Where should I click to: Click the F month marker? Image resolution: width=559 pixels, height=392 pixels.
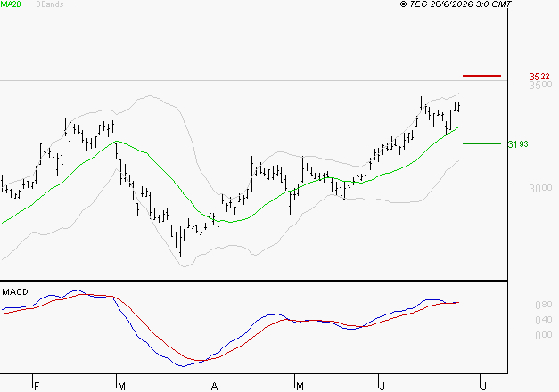tap(36, 387)
